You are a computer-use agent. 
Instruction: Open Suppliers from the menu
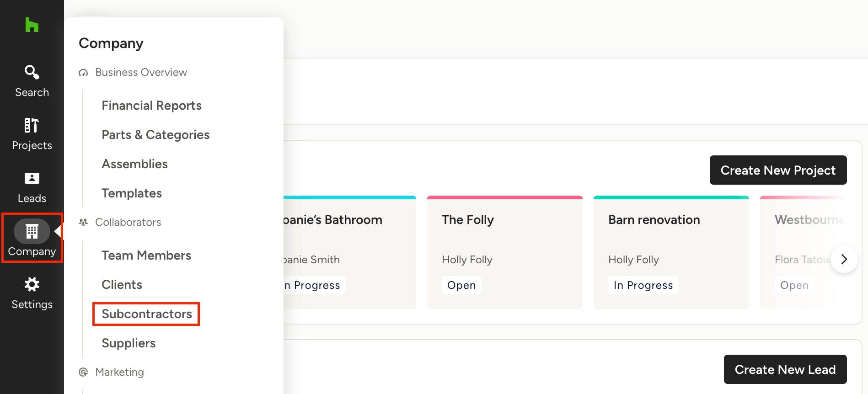click(x=129, y=343)
